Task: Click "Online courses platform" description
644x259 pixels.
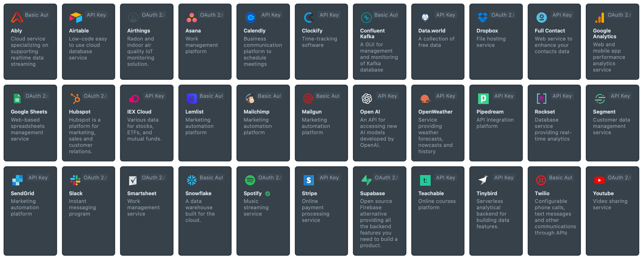Action: (437, 204)
